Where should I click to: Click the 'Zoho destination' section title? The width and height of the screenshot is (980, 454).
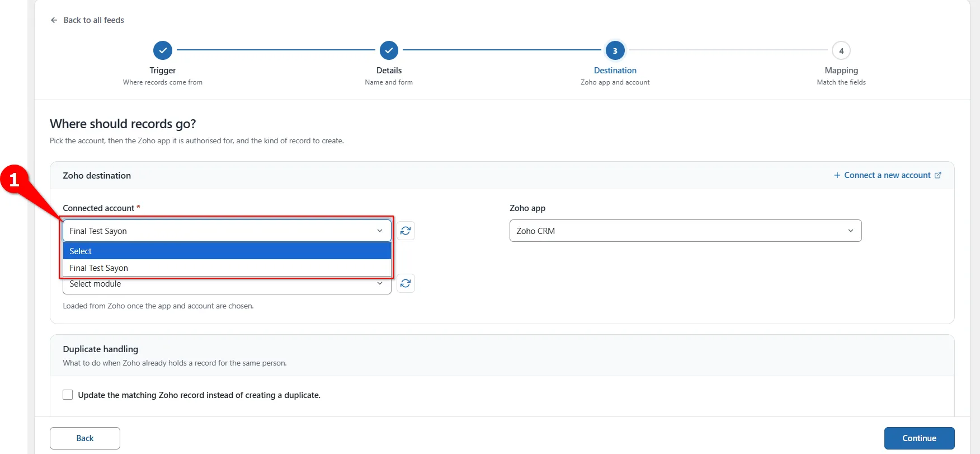(97, 175)
